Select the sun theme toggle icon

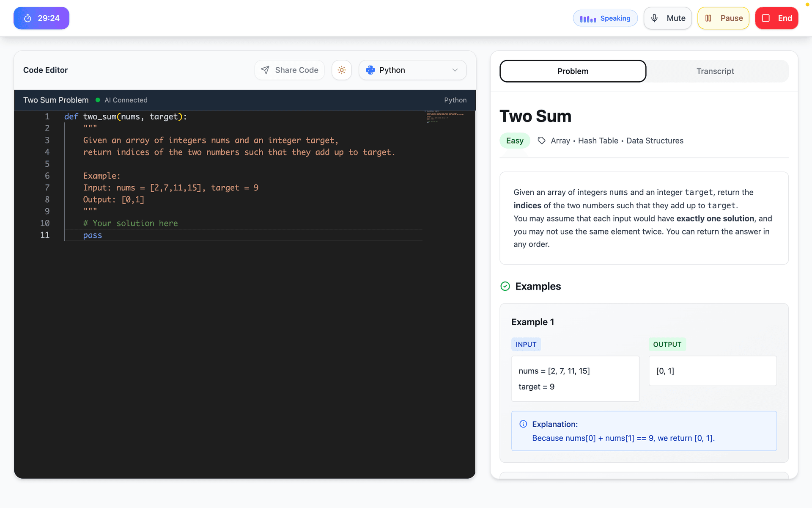341,70
